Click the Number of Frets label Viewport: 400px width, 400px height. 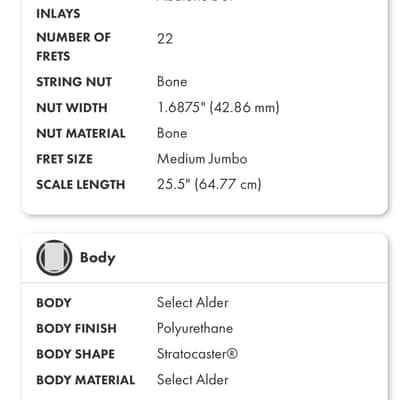click(x=73, y=47)
